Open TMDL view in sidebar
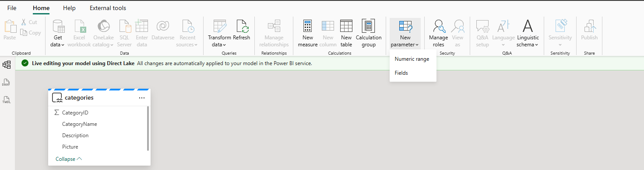The width and height of the screenshot is (644, 170). click(x=7, y=100)
